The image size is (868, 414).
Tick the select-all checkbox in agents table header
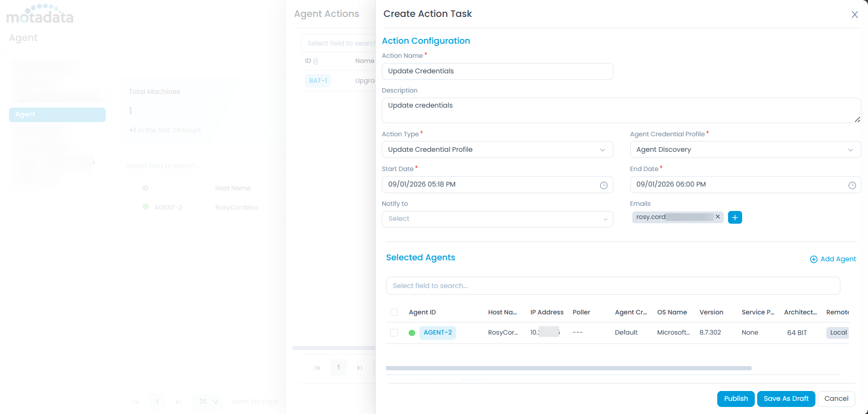point(394,312)
